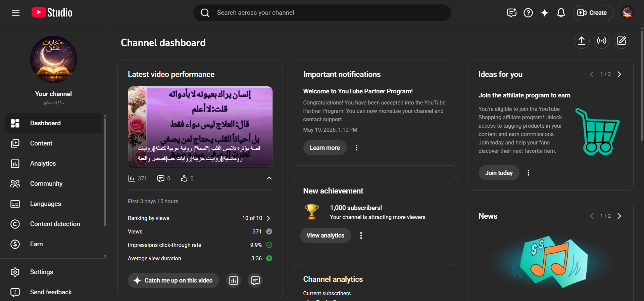Open the account avatar menu

627,13
